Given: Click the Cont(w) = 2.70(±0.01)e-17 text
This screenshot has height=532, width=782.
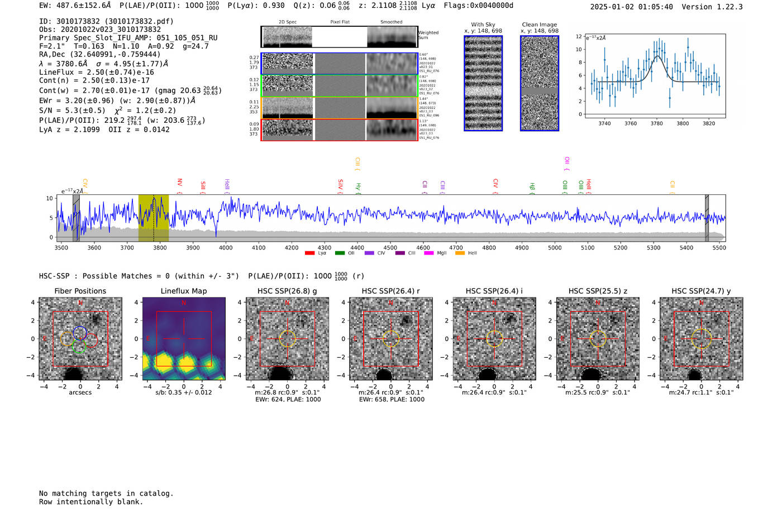Looking at the screenshot, I should pos(94,90).
